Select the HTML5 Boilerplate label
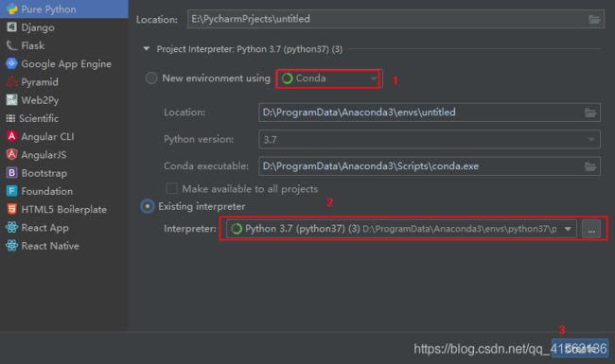The image size is (615, 364). point(63,209)
